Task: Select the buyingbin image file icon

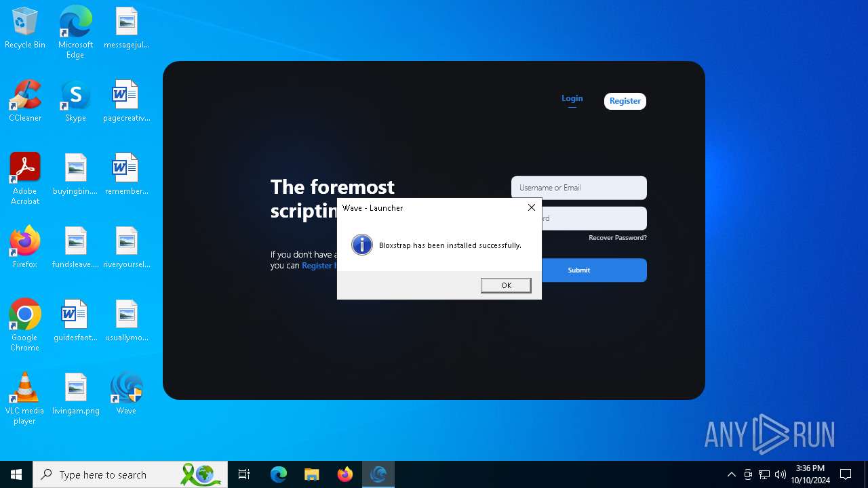Action: (75, 175)
